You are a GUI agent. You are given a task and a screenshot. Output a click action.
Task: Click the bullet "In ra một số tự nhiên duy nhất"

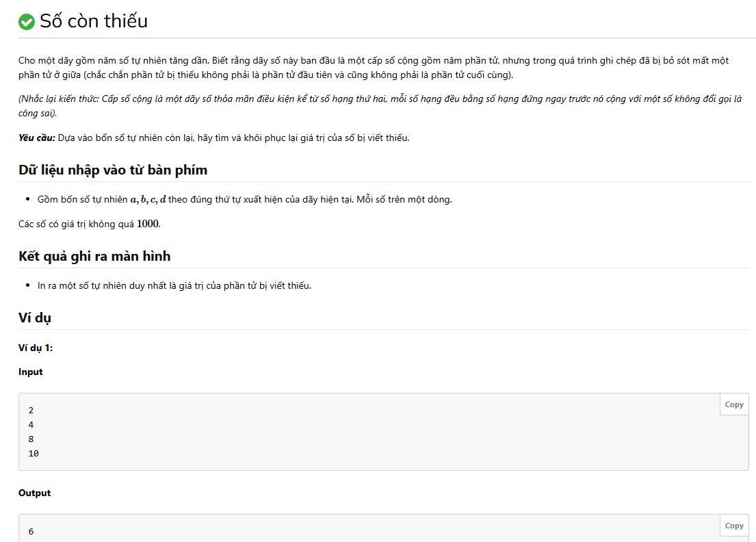pos(174,285)
